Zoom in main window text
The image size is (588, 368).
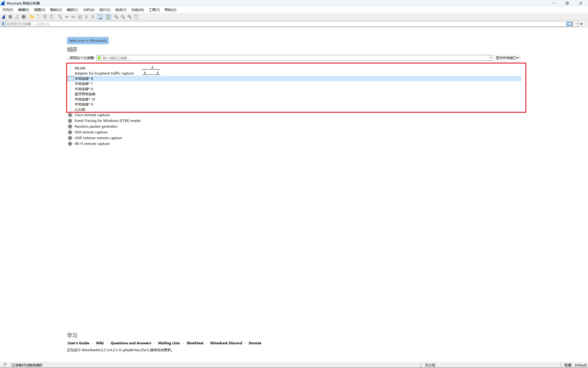point(116,17)
